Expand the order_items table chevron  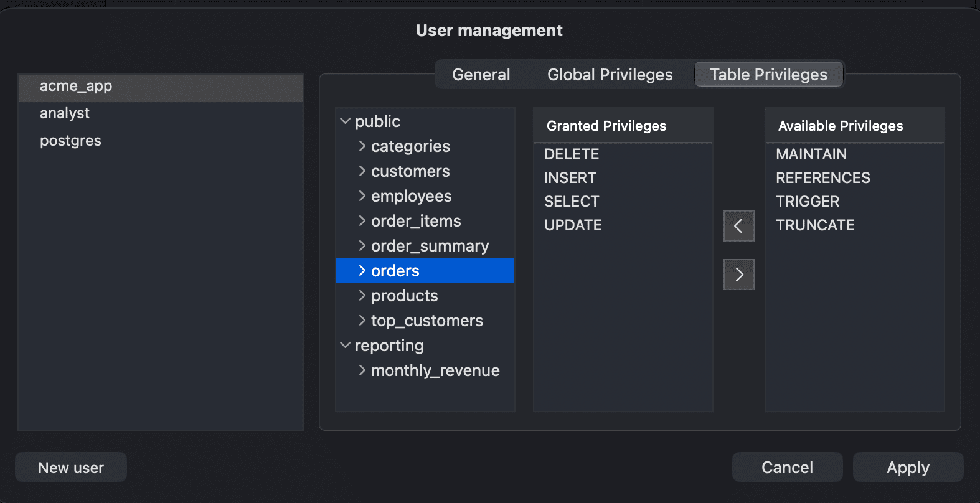click(x=362, y=220)
